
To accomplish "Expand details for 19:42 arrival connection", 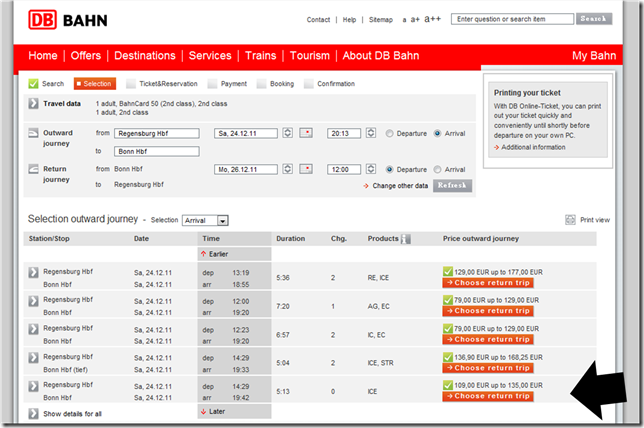I will [x=33, y=386].
